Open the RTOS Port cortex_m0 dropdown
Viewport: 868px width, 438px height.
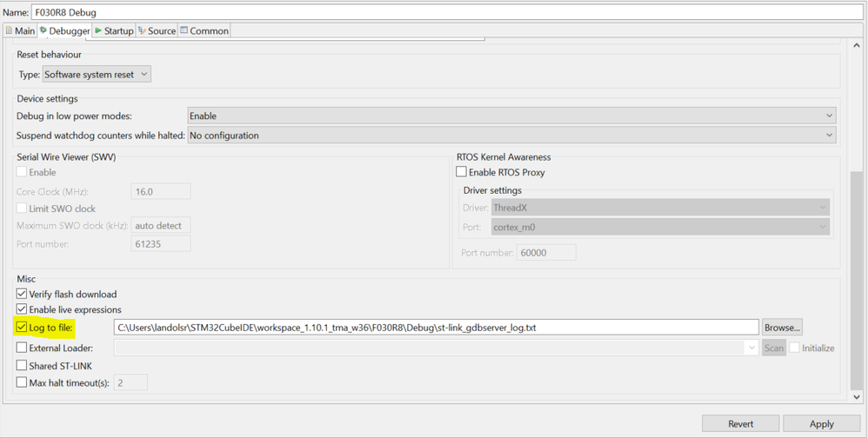[660, 227]
